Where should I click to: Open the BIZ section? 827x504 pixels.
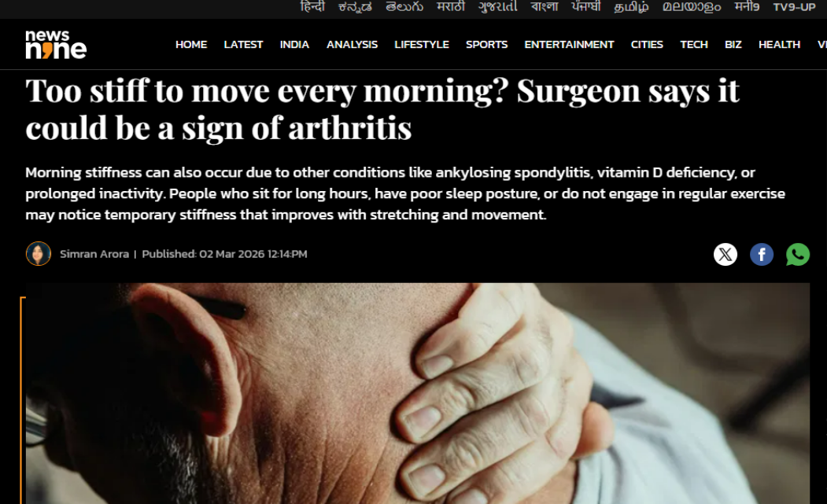pos(733,45)
